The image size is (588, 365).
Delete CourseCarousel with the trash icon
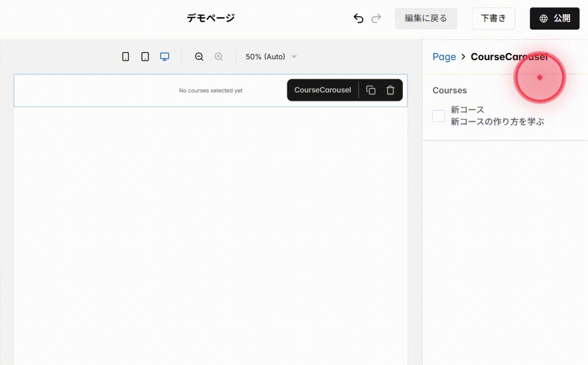pos(390,90)
